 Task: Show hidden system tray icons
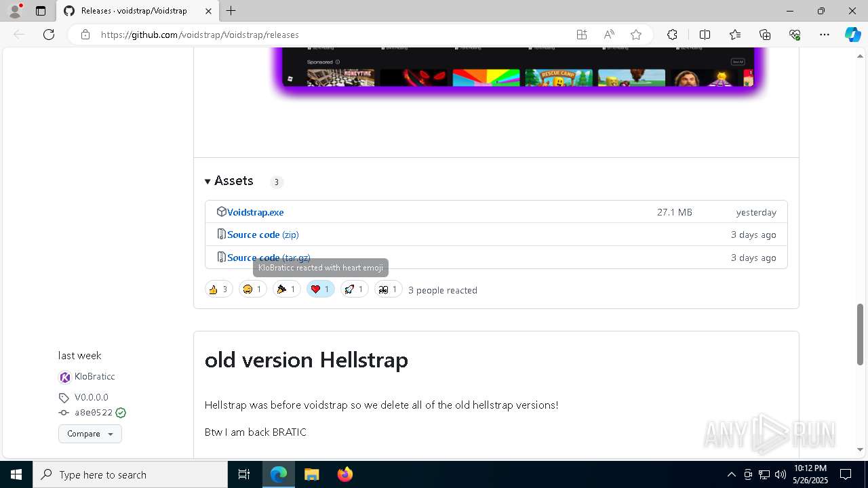[x=731, y=474]
